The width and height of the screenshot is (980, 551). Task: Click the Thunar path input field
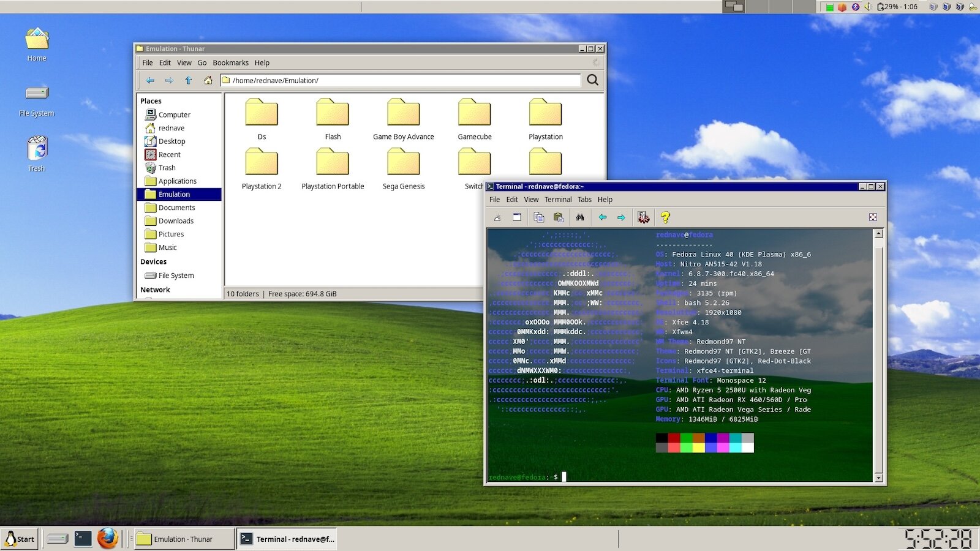400,80
